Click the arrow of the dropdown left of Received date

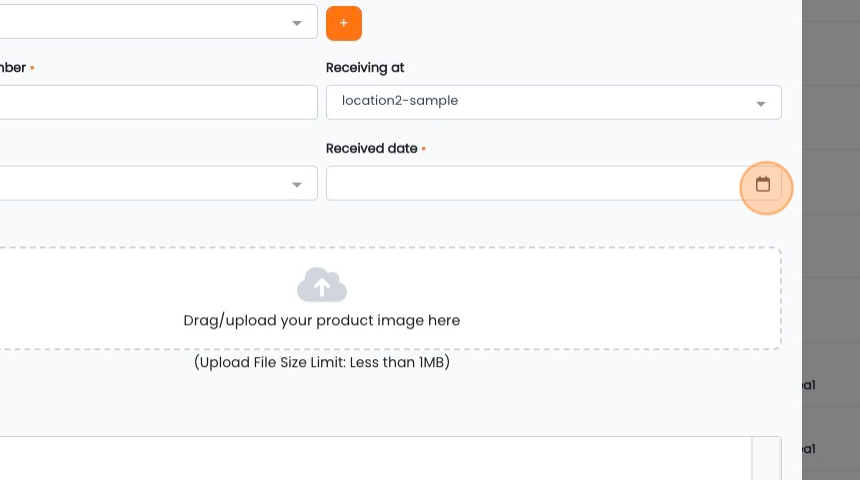click(297, 184)
